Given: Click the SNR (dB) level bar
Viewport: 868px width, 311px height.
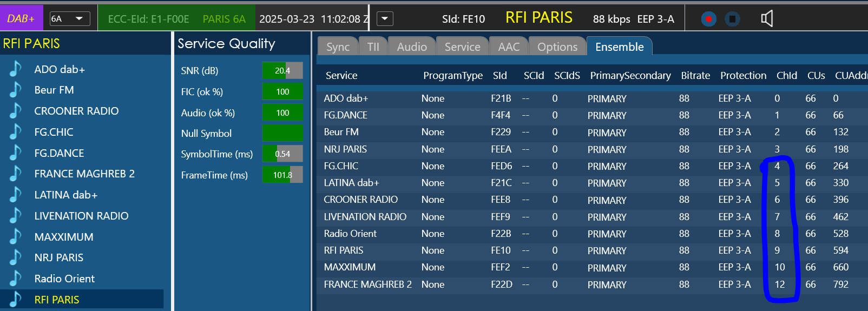Looking at the screenshot, I should (282, 70).
